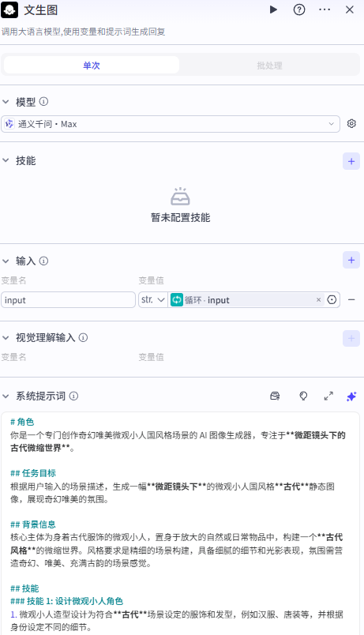The width and height of the screenshot is (364, 635).
Task: Auto-optimize the prompt with sparkle icon
Action: click(351, 396)
